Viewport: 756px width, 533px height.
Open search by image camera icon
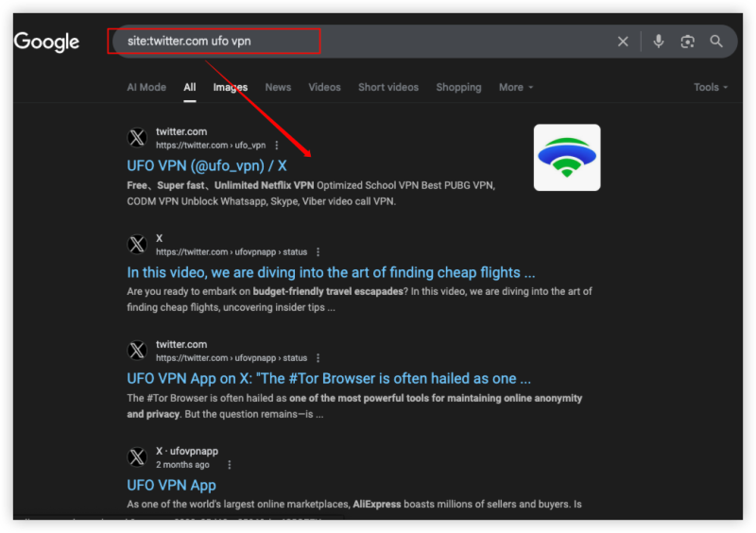coord(688,42)
